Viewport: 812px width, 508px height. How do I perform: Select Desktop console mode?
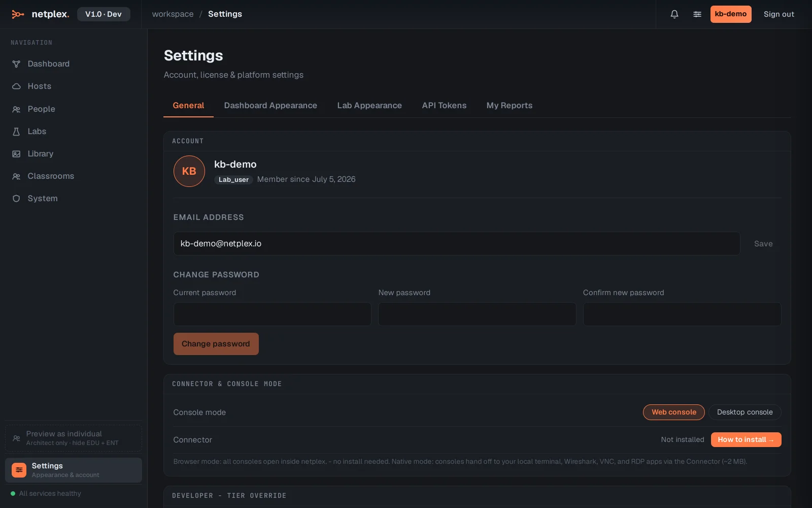[745, 412]
